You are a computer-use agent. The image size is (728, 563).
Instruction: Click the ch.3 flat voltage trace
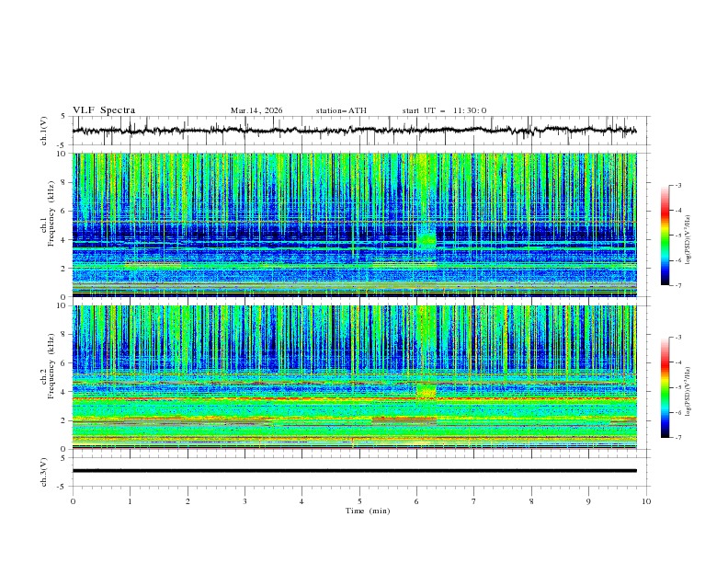(354, 471)
